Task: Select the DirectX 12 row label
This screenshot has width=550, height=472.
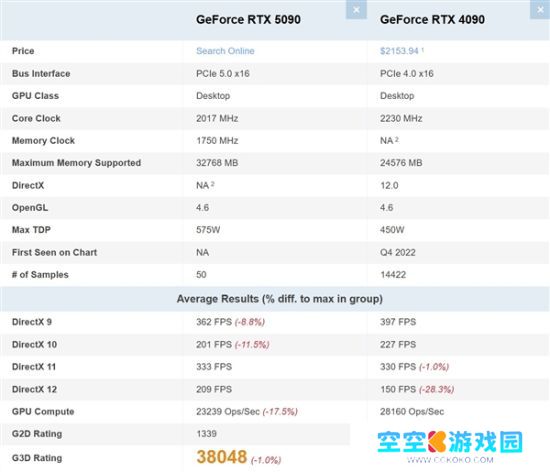Action: point(34,390)
